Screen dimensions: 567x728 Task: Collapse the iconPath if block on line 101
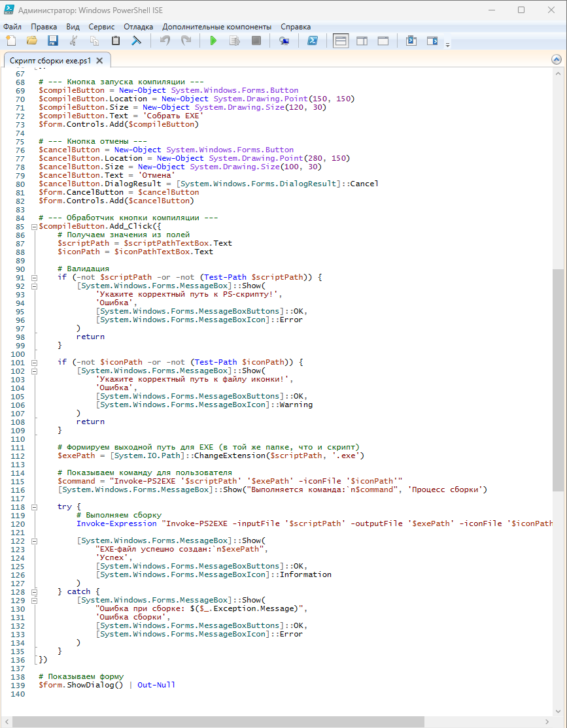coord(34,363)
